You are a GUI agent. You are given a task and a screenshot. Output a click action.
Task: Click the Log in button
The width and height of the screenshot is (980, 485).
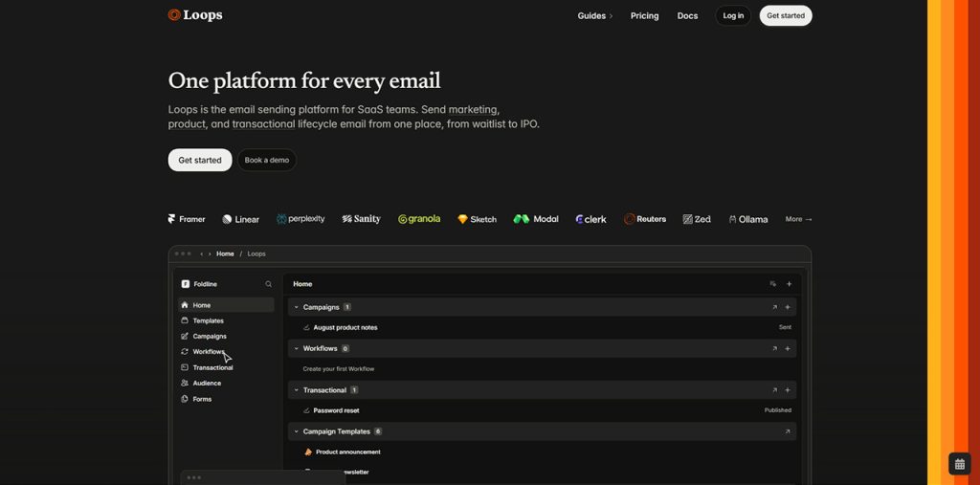coord(733,15)
